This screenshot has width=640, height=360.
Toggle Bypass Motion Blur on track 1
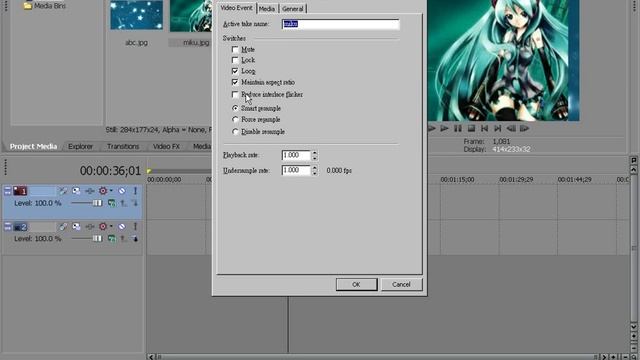(62, 191)
